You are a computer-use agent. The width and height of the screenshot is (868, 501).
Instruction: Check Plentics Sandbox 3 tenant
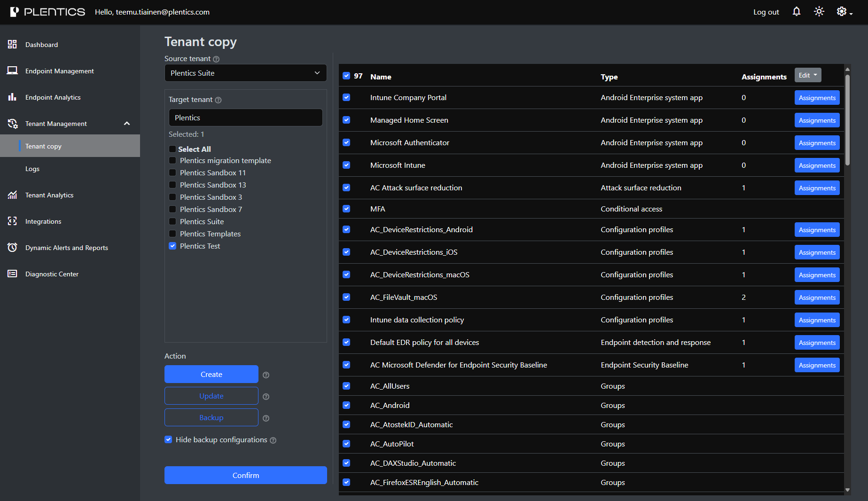pos(172,197)
